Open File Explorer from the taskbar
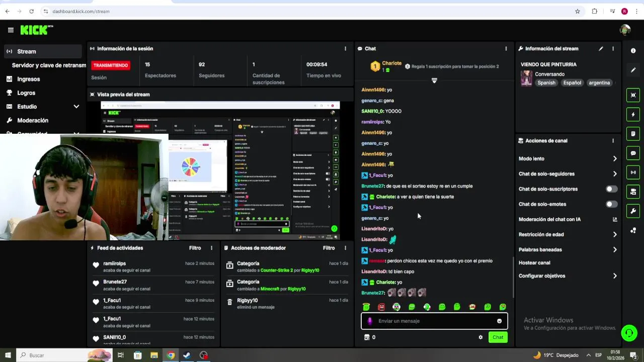 pos(154,355)
